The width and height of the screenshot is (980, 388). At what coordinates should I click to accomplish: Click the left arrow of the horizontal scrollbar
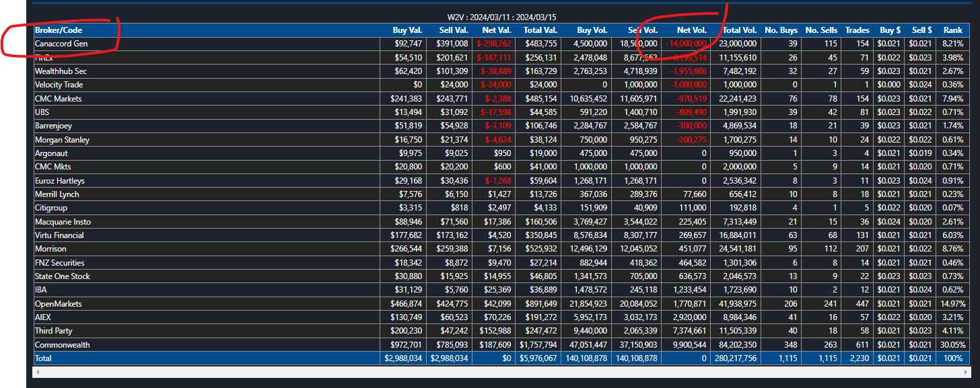tap(37, 371)
